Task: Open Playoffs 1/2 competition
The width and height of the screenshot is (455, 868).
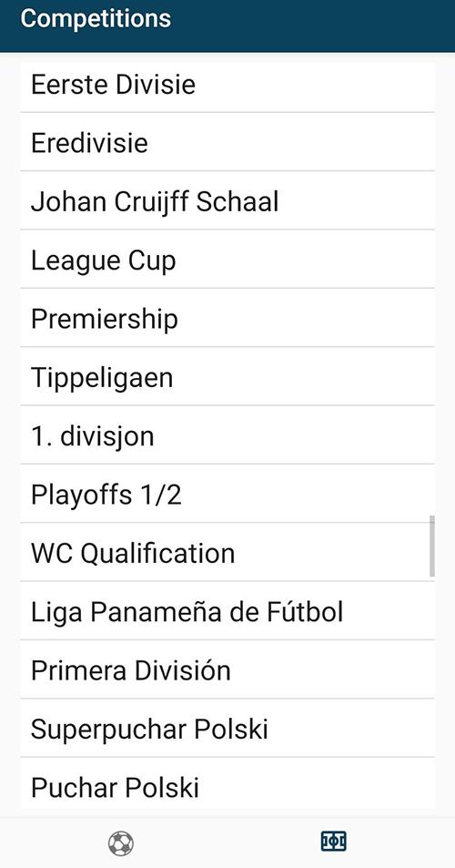Action: [x=227, y=494]
